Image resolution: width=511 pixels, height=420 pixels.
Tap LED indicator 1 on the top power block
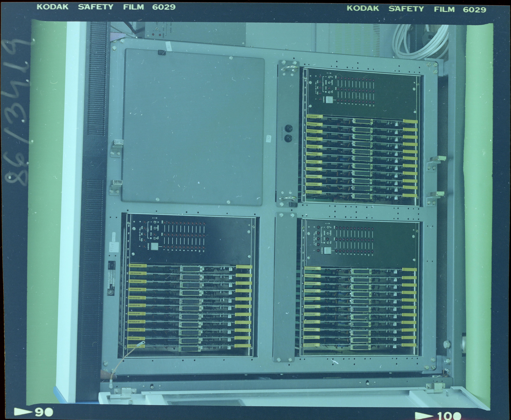pyautogui.click(x=153, y=34)
